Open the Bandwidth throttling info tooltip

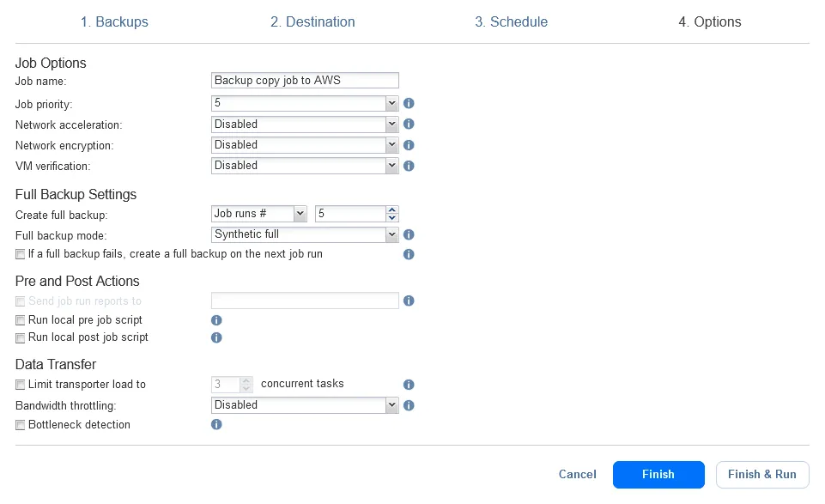[409, 405]
